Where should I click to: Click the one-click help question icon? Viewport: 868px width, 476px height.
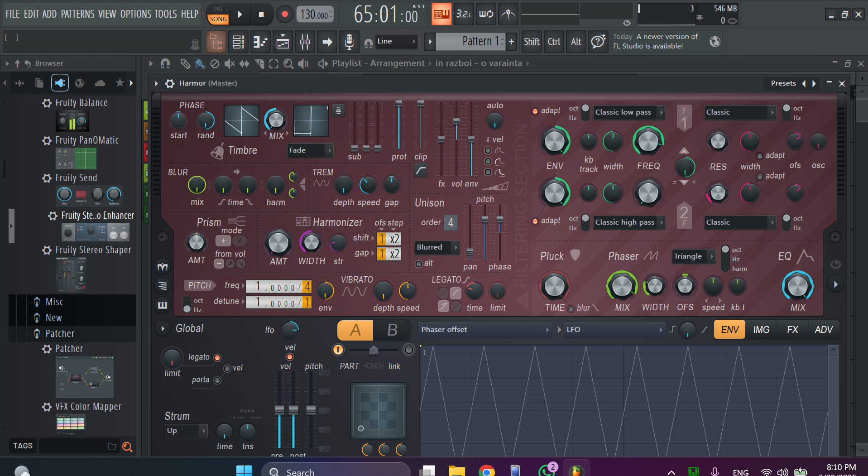click(x=598, y=42)
